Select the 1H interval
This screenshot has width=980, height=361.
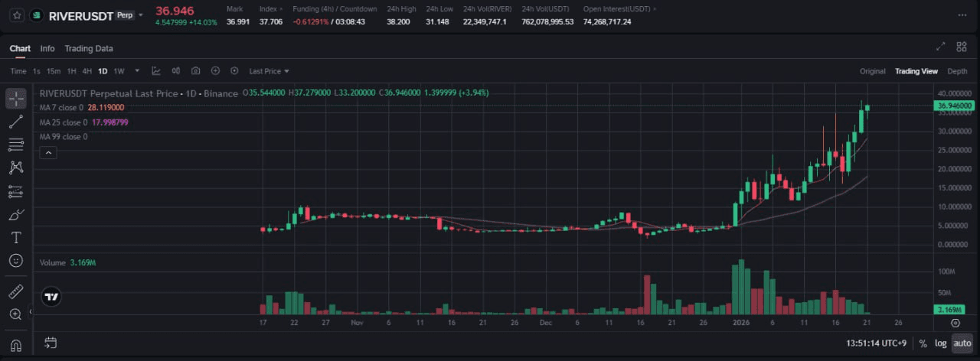(71, 71)
